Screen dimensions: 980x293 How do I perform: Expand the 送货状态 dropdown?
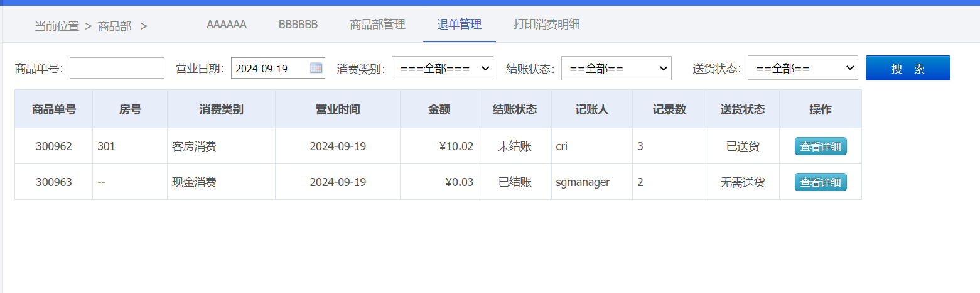pos(803,68)
